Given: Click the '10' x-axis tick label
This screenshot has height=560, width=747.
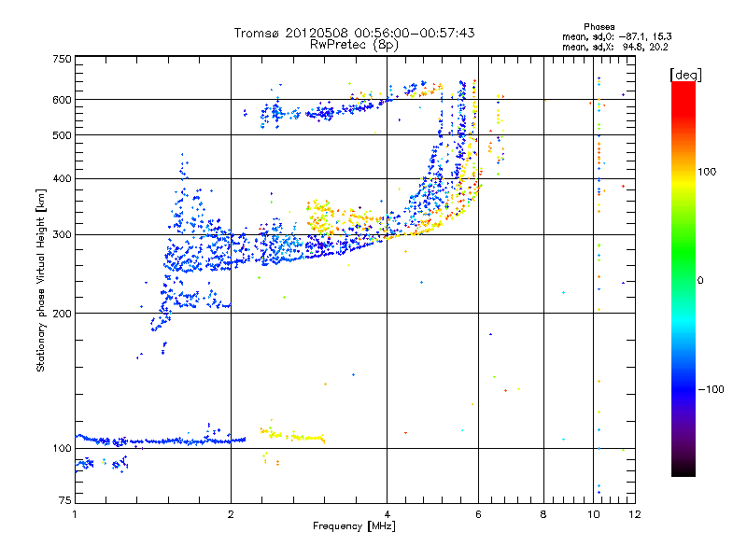Looking at the screenshot, I should (x=594, y=514).
